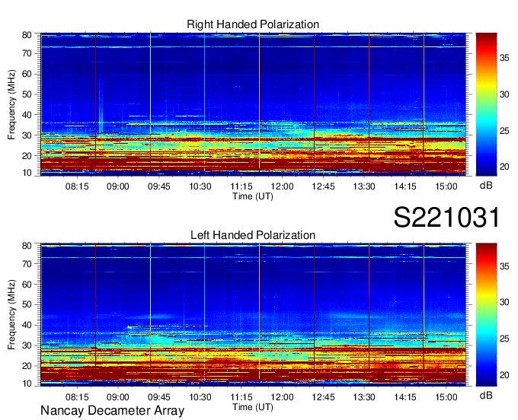Click the "Nancay Decameter Array" caption
The height and width of the screenshot is (420, 518).
(112, 411)
